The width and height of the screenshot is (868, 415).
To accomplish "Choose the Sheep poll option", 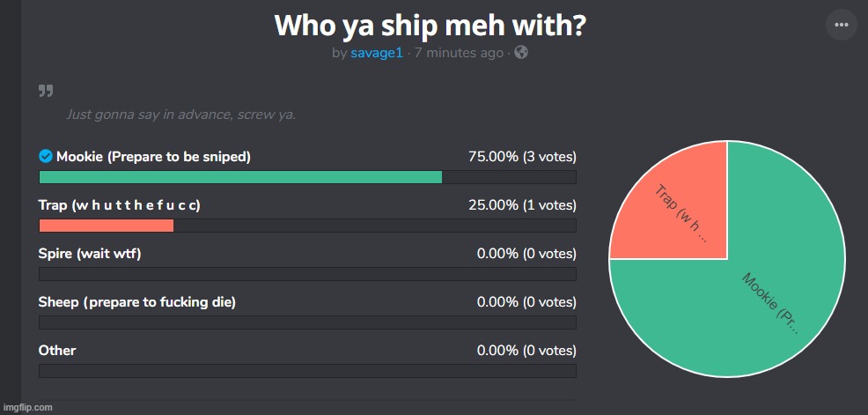I will [137, 302].
